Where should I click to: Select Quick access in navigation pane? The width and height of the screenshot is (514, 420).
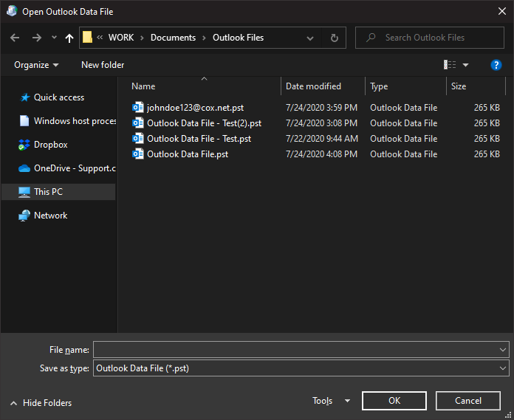[x=59, y=97]
